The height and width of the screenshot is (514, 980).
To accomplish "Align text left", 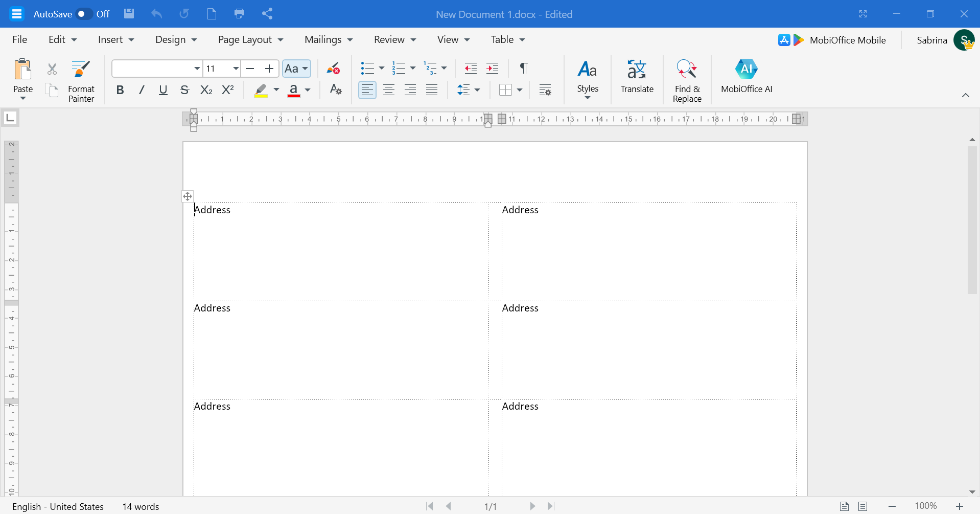I will coord(367,90).
